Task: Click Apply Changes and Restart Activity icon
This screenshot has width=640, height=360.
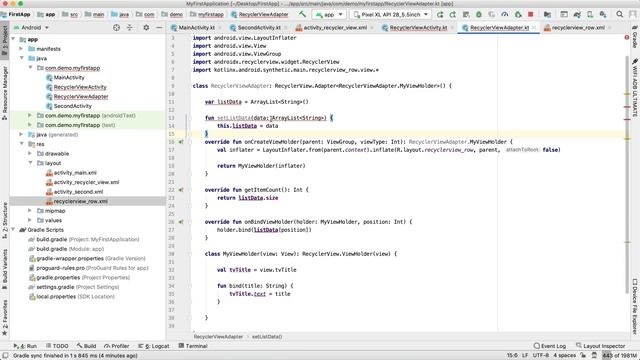Action: click(x=453, y=14)
